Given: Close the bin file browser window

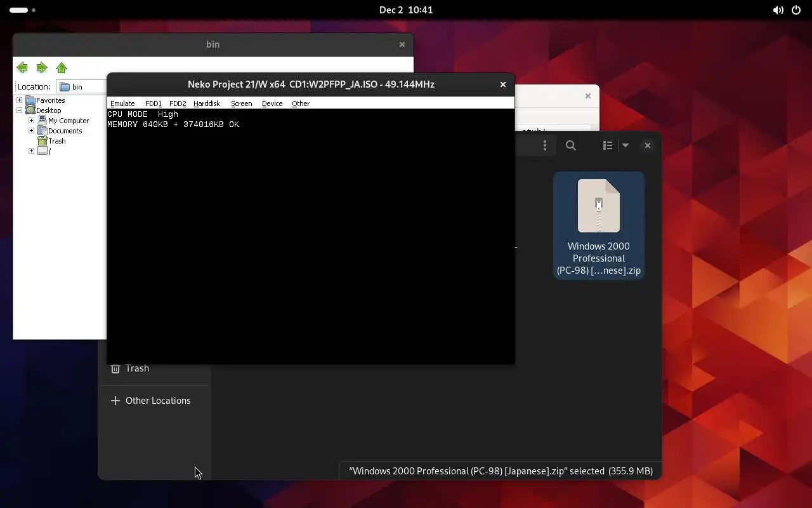Looking at the screenshot, I should click(x=402, y=44).
